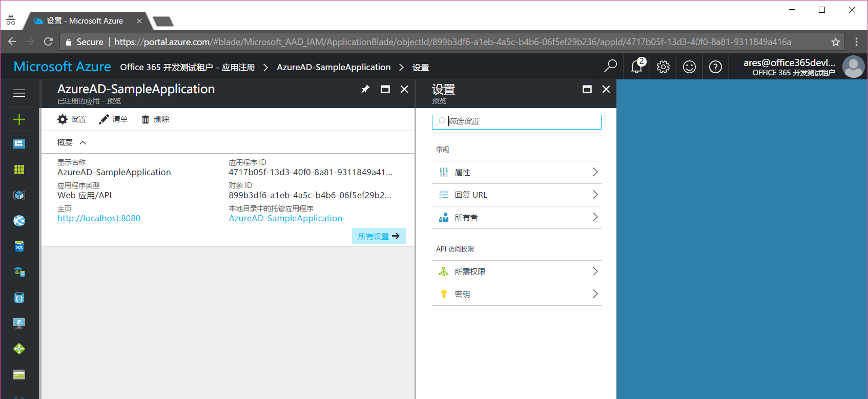Open App Services globe icon
Image resolution: width=868 pixels, height=399 pixels.
coord(19,221)
